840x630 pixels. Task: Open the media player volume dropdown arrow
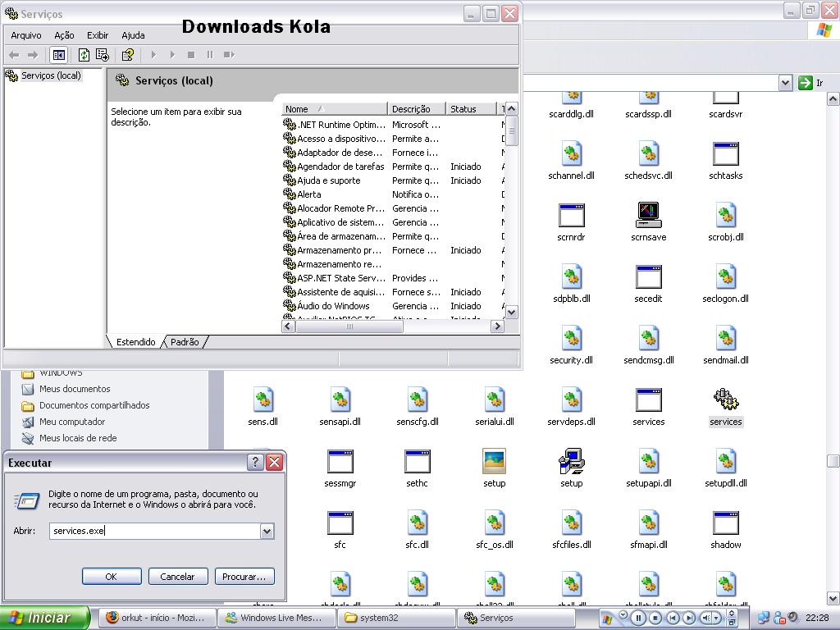(717, 619)
